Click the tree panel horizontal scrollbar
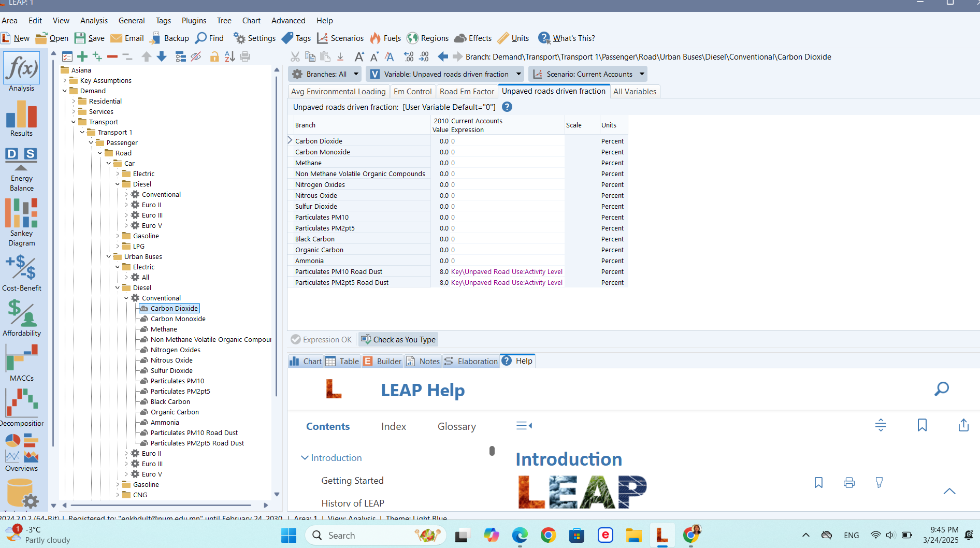980x548 pixels. (161, 505)
